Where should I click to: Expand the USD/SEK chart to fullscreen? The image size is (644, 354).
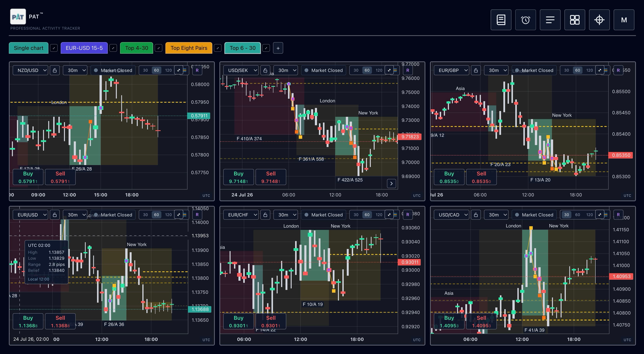click(389, 70)
